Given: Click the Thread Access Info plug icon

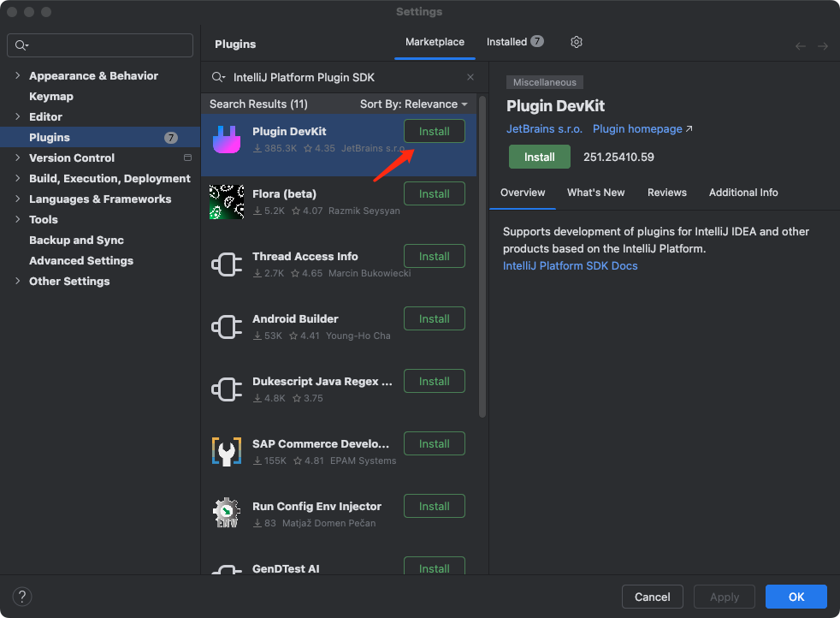Looking at the screenshot, I should point(227,264).
